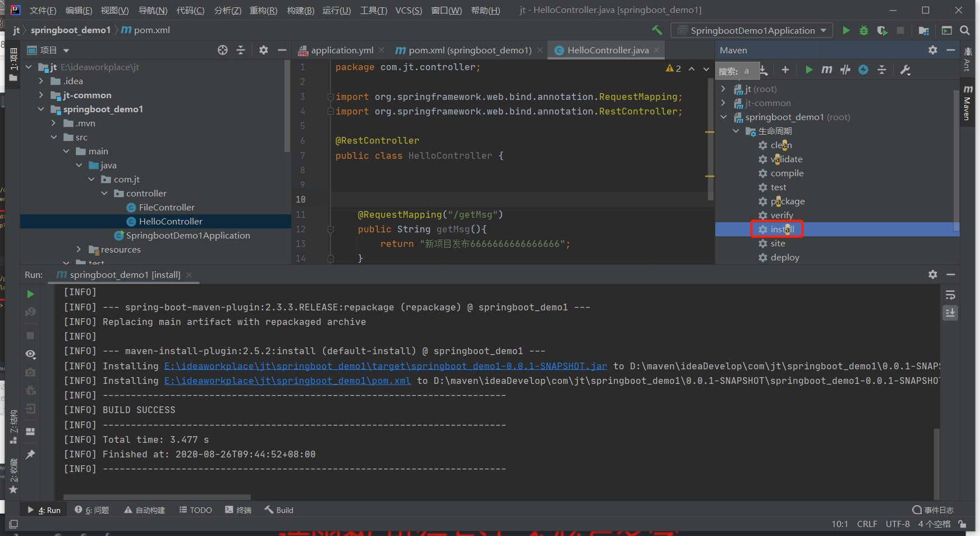980x536 pixels.
Task: Toggle soft-wrap in Run console
Action: pos(950,295)
